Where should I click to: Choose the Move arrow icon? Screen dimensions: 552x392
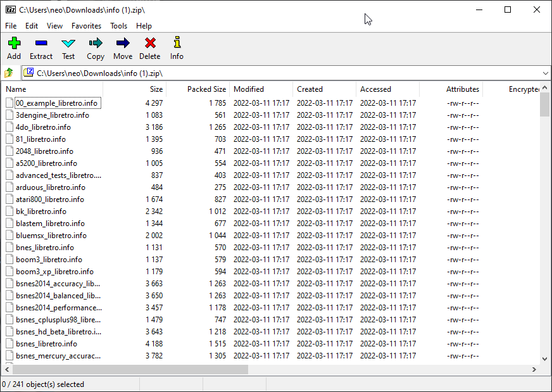[123, 44]
